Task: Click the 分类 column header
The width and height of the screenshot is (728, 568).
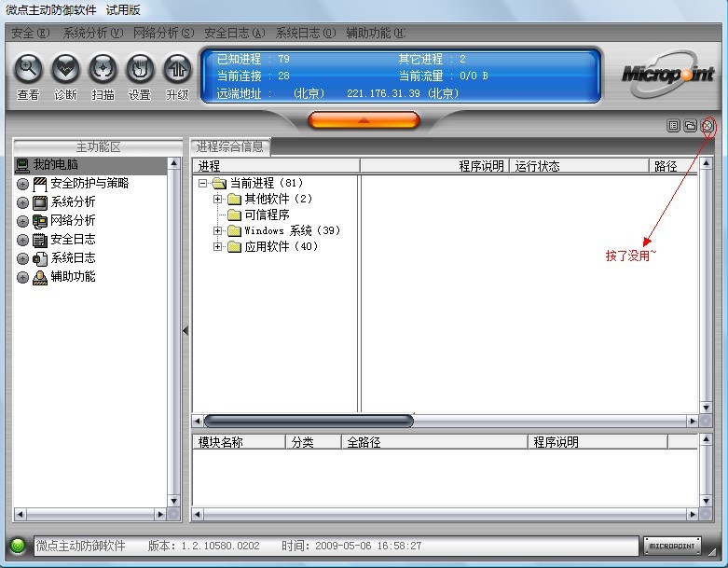Action: tap(313, 442)
